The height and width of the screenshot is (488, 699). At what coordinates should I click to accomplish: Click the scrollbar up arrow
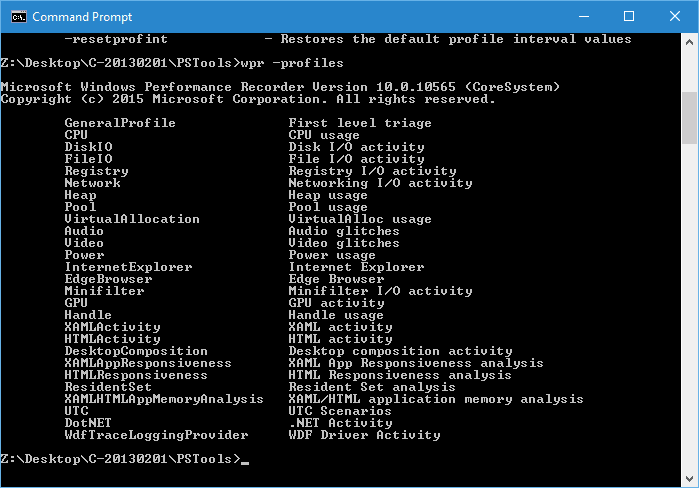click(x=689, y=41)
